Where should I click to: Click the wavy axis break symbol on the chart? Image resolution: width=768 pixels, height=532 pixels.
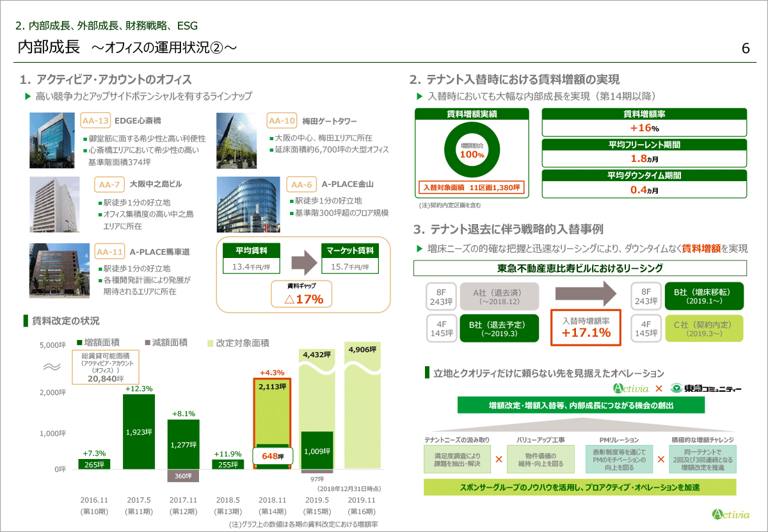[52, 367]
